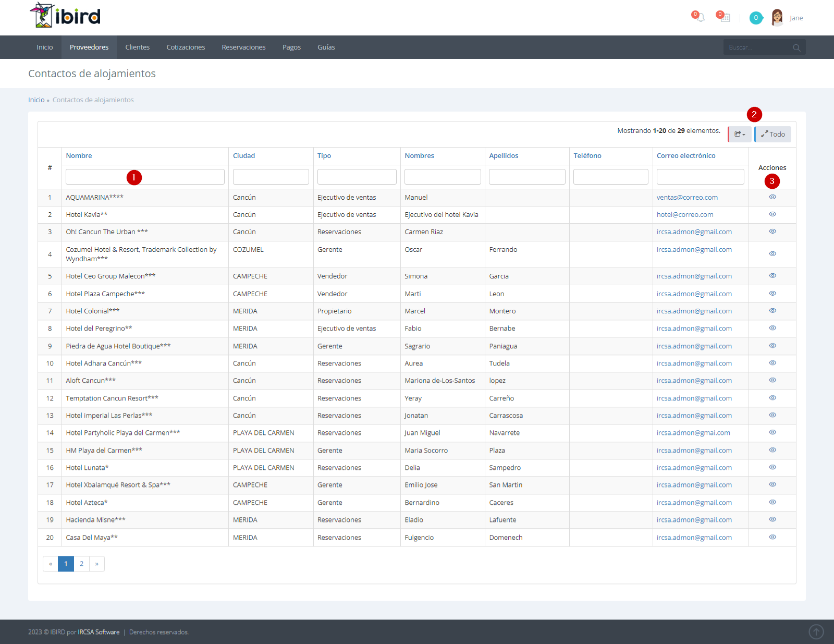View Hotel del Peregrino** contact

point(772,328)
